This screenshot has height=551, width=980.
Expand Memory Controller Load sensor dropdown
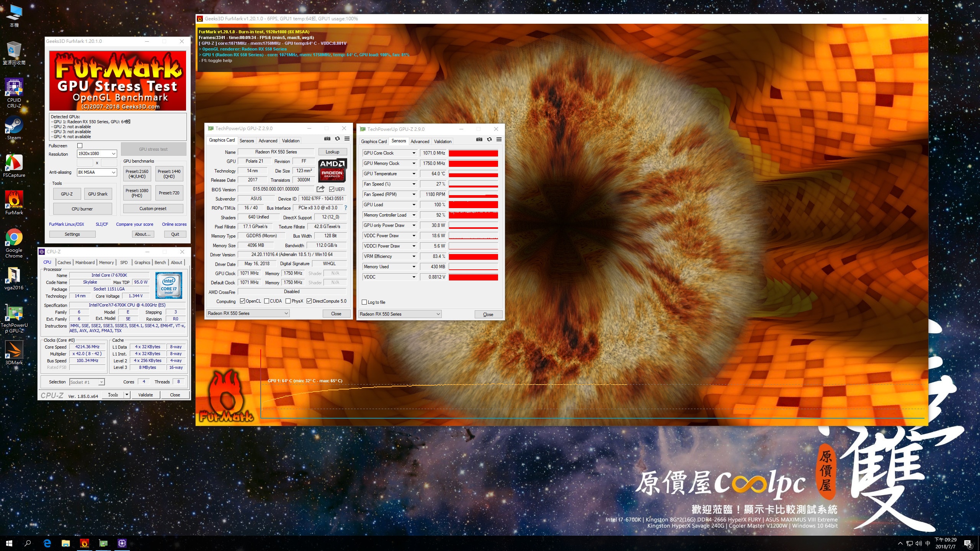[x=414, y=215]
